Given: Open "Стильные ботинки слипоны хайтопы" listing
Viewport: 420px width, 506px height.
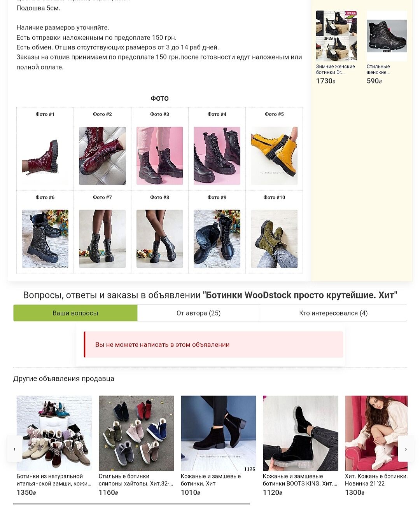Looking at the screenshot, I should [x=136, y=480].
